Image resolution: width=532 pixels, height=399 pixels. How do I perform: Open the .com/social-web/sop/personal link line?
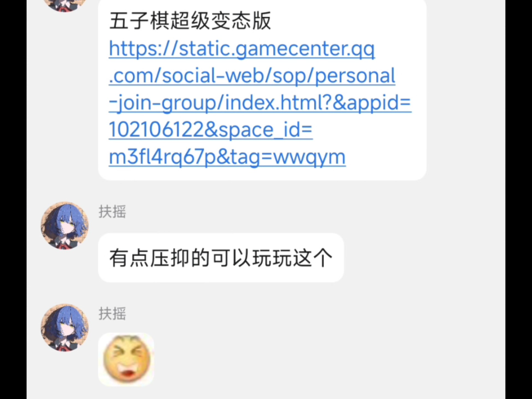click(x=252, y=76)
